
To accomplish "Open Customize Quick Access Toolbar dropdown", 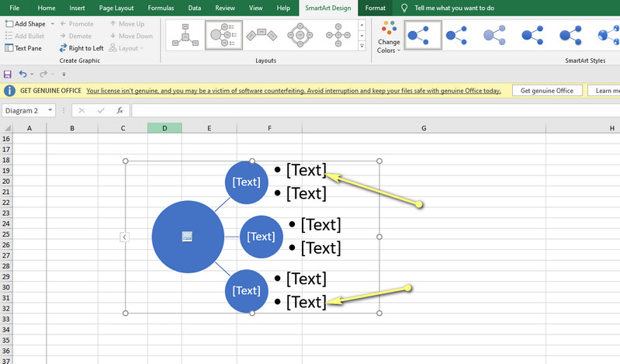I will tap(64, 74).
